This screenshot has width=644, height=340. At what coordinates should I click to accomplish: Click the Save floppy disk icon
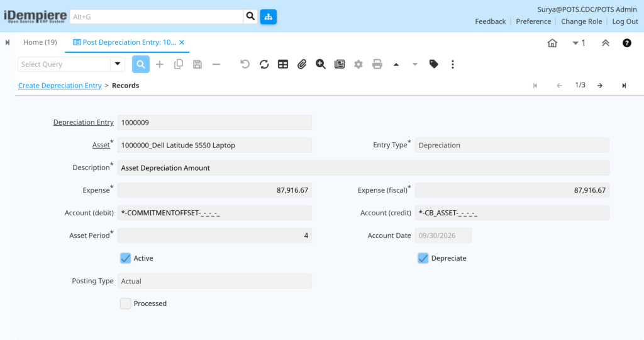tap(197, 64)
